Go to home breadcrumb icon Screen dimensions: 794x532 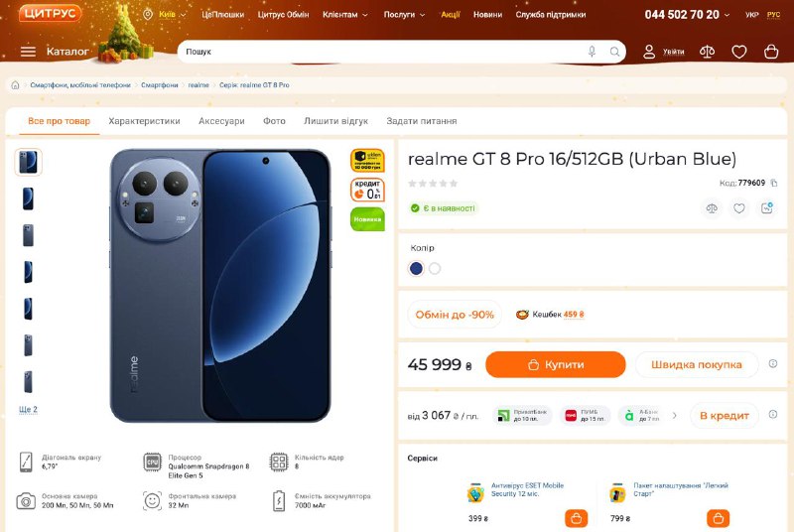15,85
